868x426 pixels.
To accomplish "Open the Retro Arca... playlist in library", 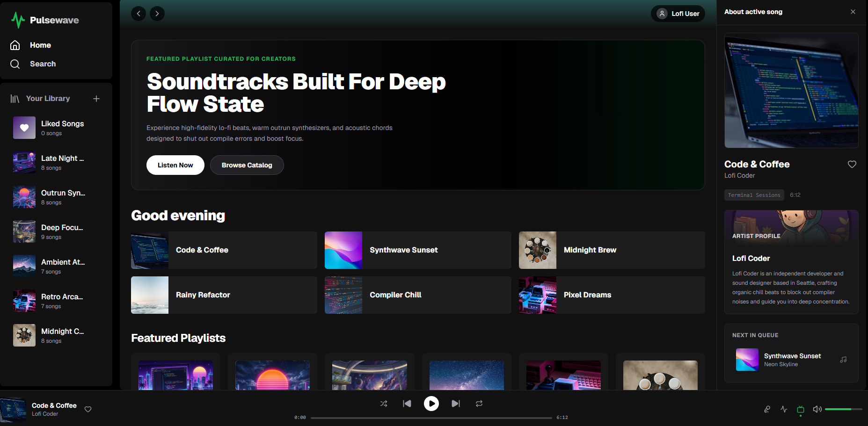I will pos(56,301).
